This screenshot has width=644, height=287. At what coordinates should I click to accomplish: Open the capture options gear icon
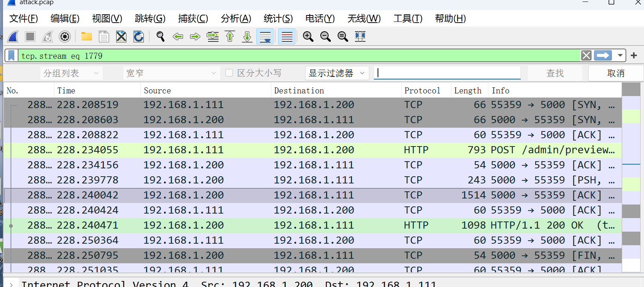65,37
